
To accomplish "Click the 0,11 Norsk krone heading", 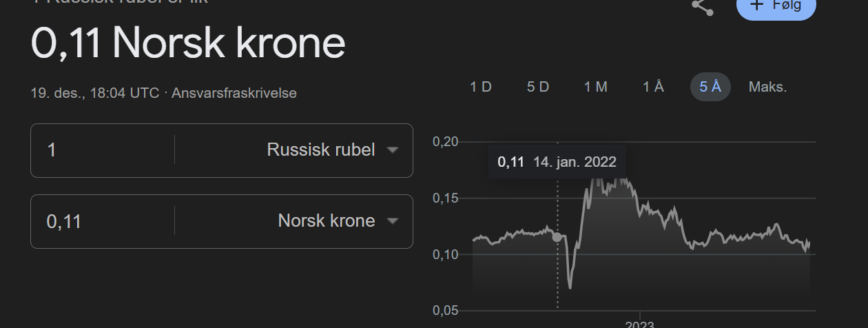I will (x=188, y=44).
